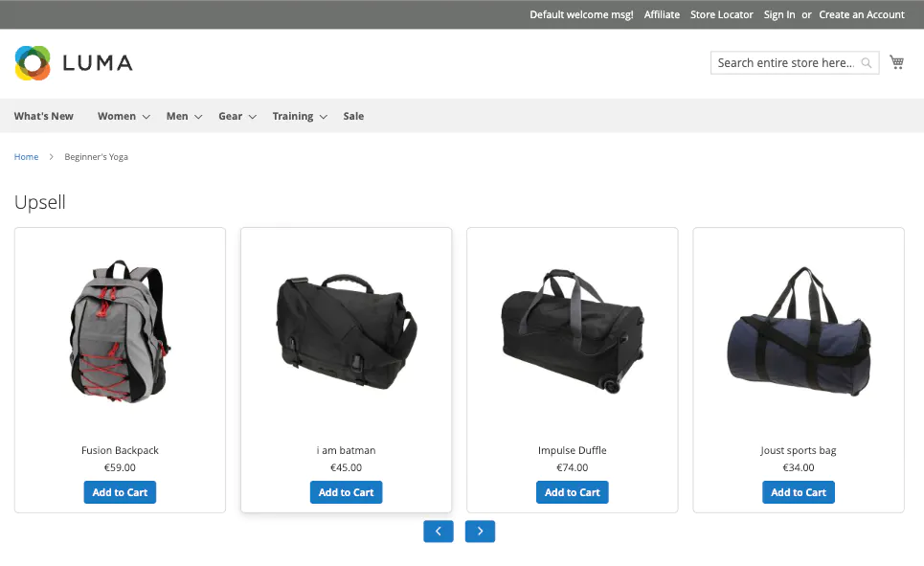
Task: Expand the Gear menu dropdown
Action: coord(237,116)
